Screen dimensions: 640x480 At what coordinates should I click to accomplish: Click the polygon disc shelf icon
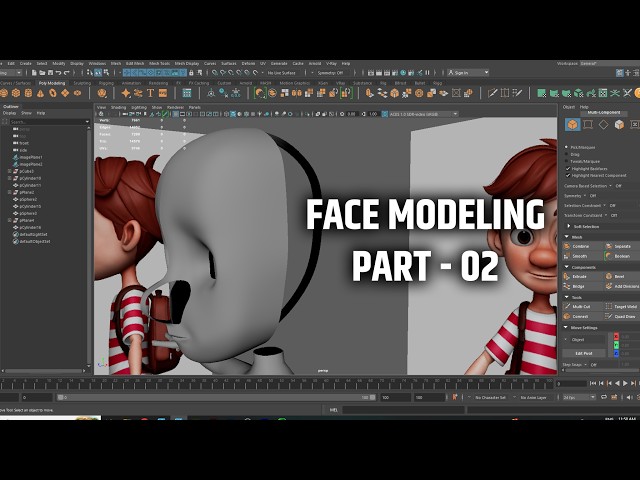pyautogui.click(x=77, y=93)
